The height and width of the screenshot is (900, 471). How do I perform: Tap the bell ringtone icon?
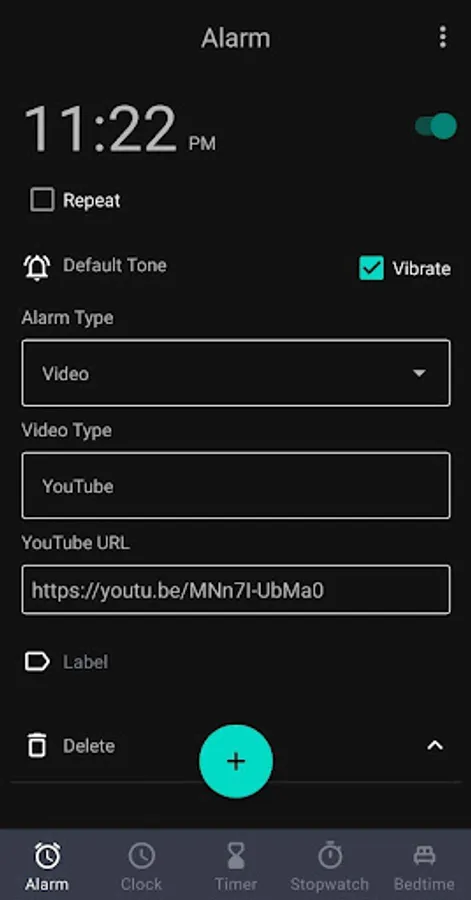point(37,267)
